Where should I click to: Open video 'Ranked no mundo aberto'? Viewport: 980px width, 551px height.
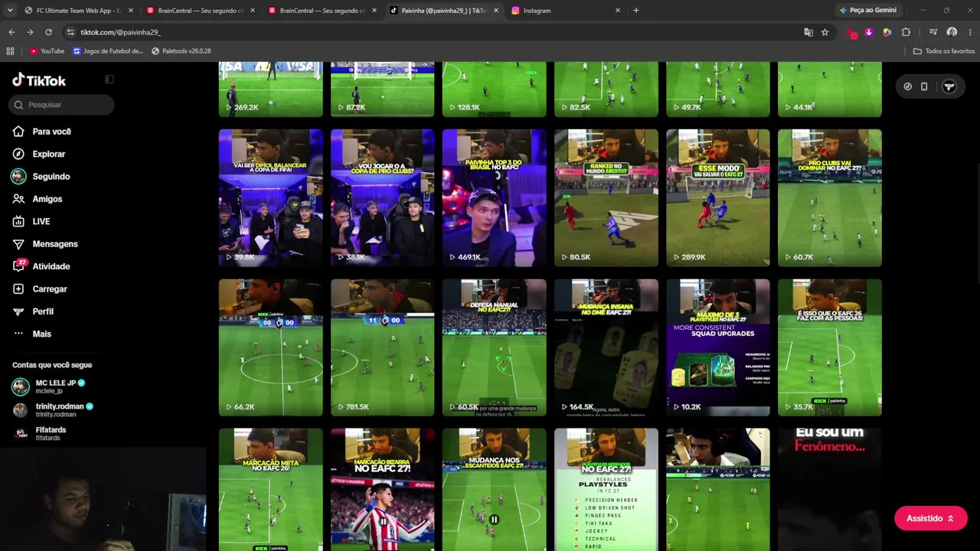pos(606,197)
